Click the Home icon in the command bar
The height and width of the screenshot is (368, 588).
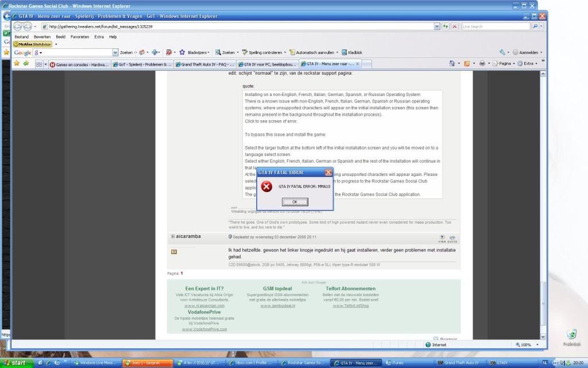tap(452, 63)
